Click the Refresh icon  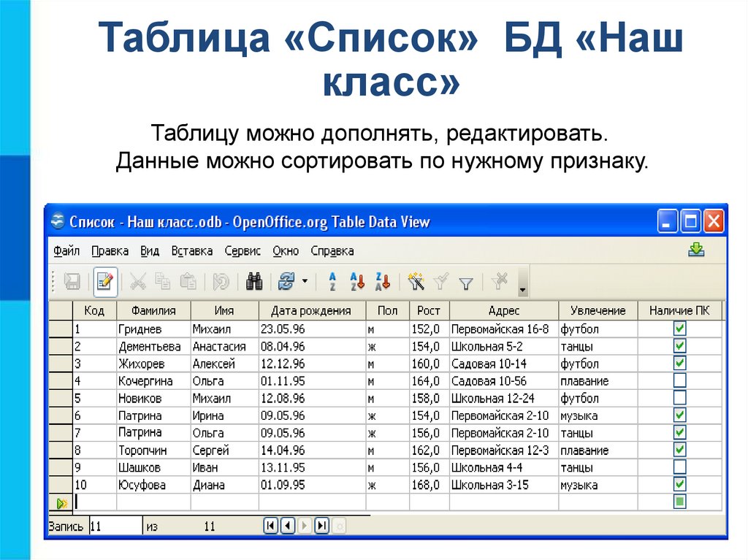pyautogui.click(x=286, y=282)
